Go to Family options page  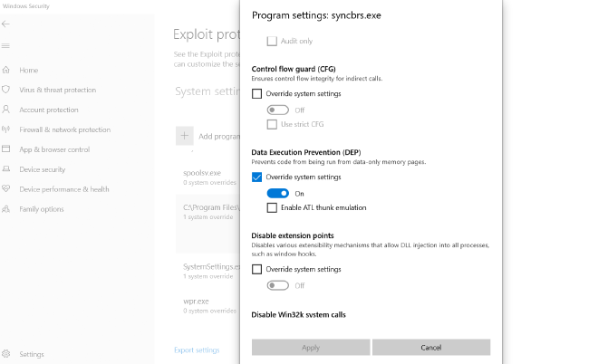pos(42,209)
